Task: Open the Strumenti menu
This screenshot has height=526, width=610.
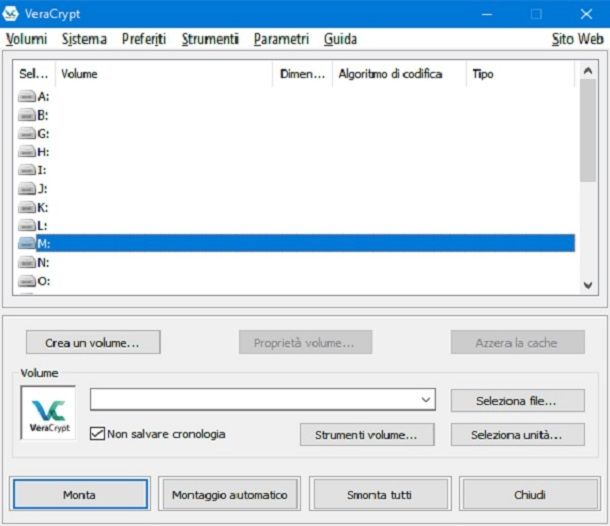Action: pyautogui.click(x=210, y=39)
